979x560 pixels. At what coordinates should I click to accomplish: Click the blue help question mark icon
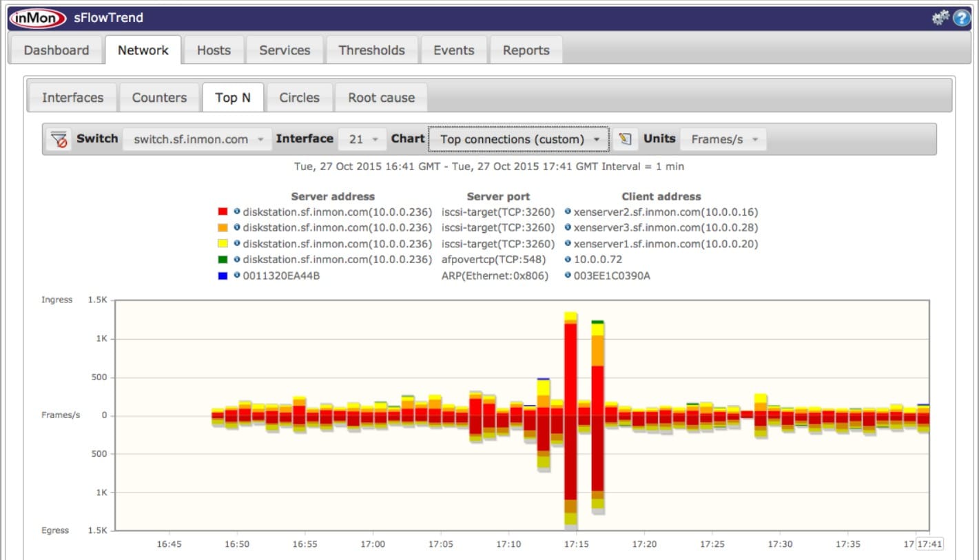(961, 19)
